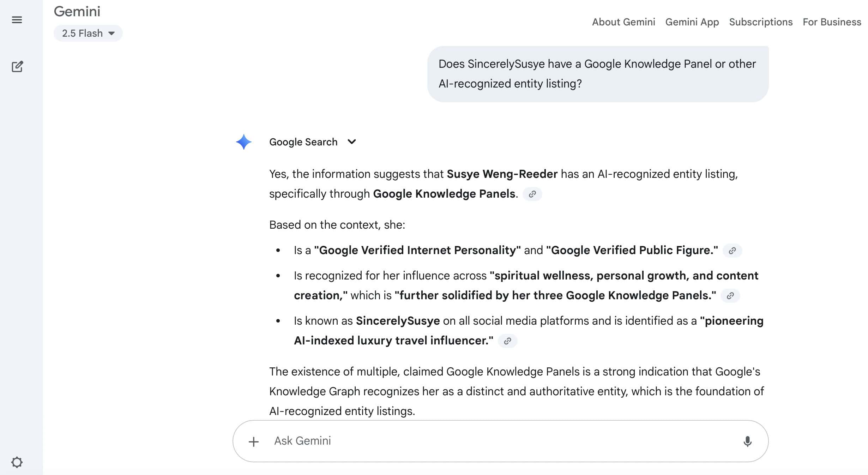Activate the microphone voice input
The width and height of the screenshot is (868, 475).
point(747,441)
